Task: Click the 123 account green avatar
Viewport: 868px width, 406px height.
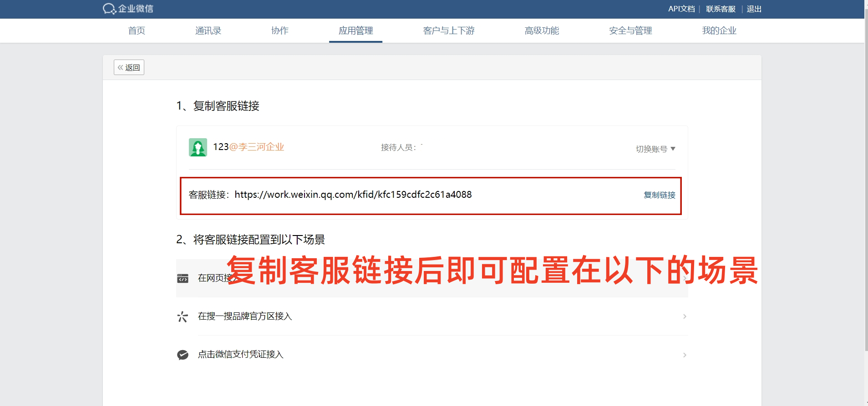Action: tap(198, 147)
